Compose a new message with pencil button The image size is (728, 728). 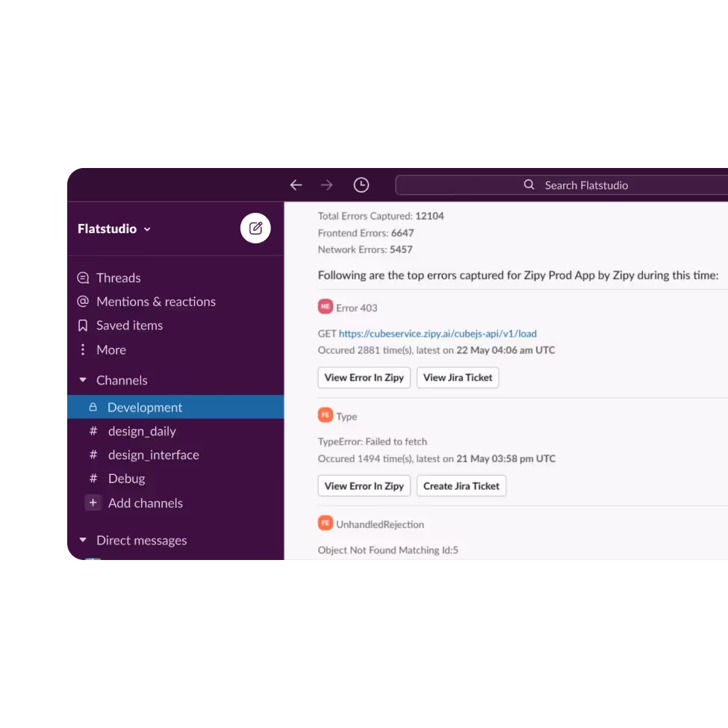(255, 228)
